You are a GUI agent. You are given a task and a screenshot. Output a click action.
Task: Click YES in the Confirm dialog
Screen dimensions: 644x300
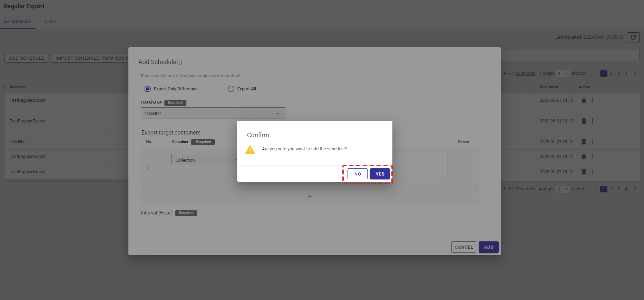380,174
